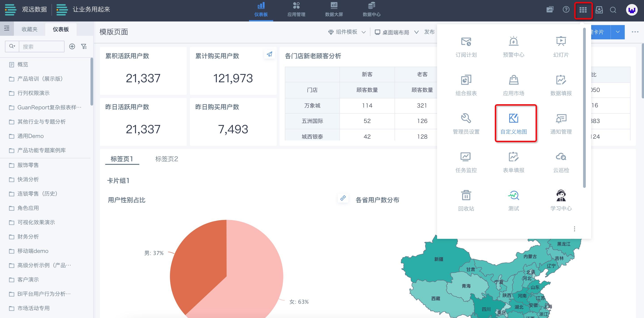Open the 数据填报 data entry icon

click(x=561, y=80)
